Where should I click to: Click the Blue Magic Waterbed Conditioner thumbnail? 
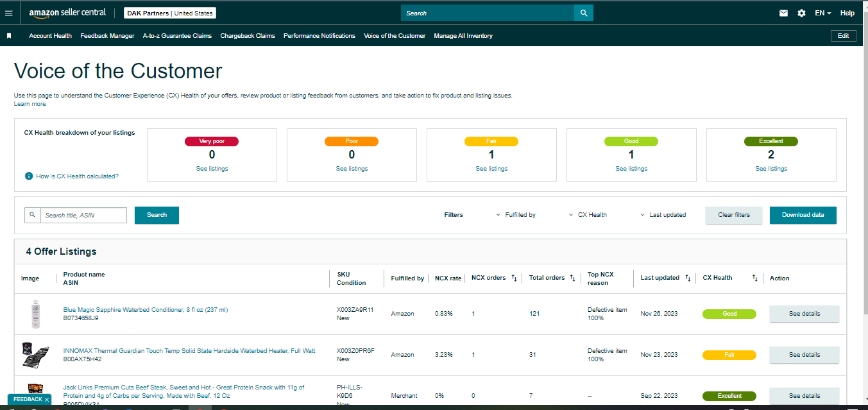[36, 314]
